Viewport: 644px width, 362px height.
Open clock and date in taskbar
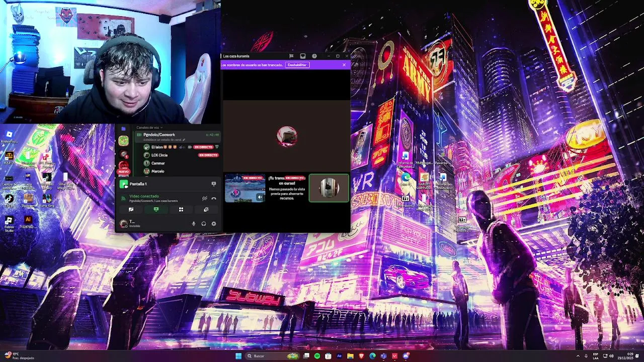click(x=625, y=356)
